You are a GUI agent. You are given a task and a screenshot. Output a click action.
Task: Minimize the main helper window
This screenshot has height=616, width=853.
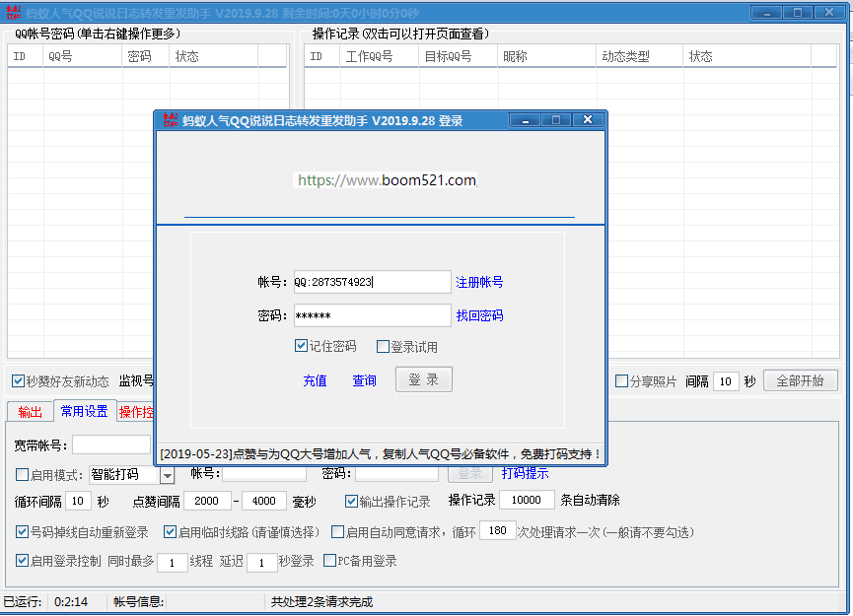click(766, 13)
